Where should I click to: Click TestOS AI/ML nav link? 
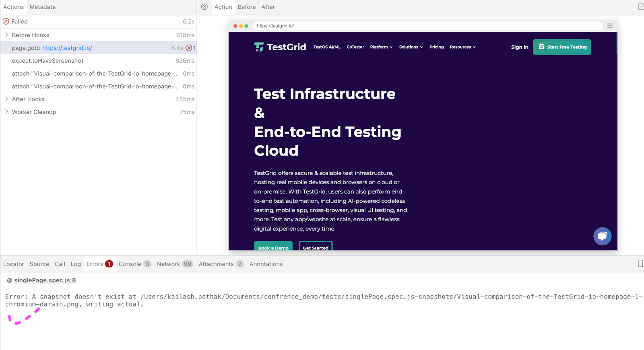click(327, 47)
